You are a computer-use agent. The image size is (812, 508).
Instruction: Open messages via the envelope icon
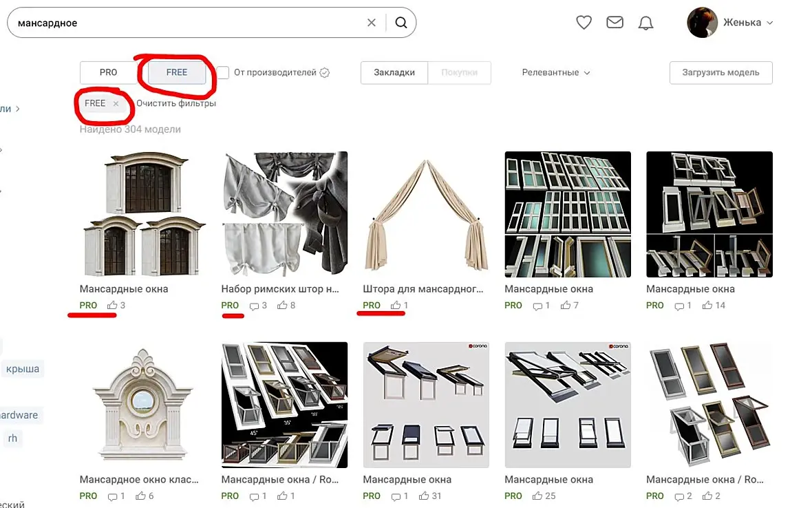coord(615,22)
